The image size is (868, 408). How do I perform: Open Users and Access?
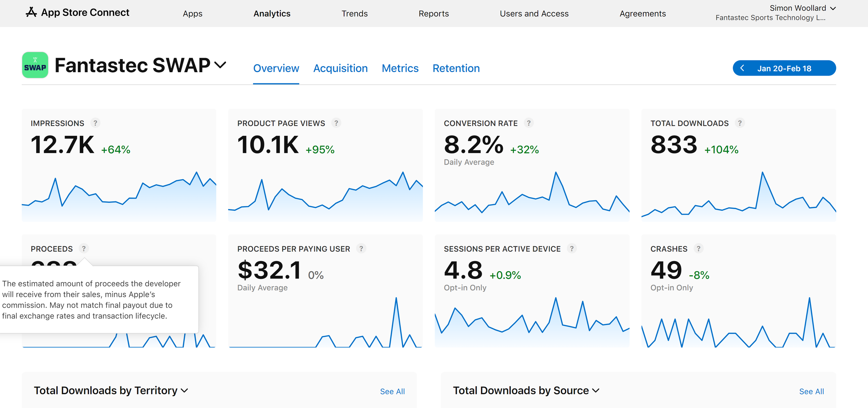click(x=534, y=14)
